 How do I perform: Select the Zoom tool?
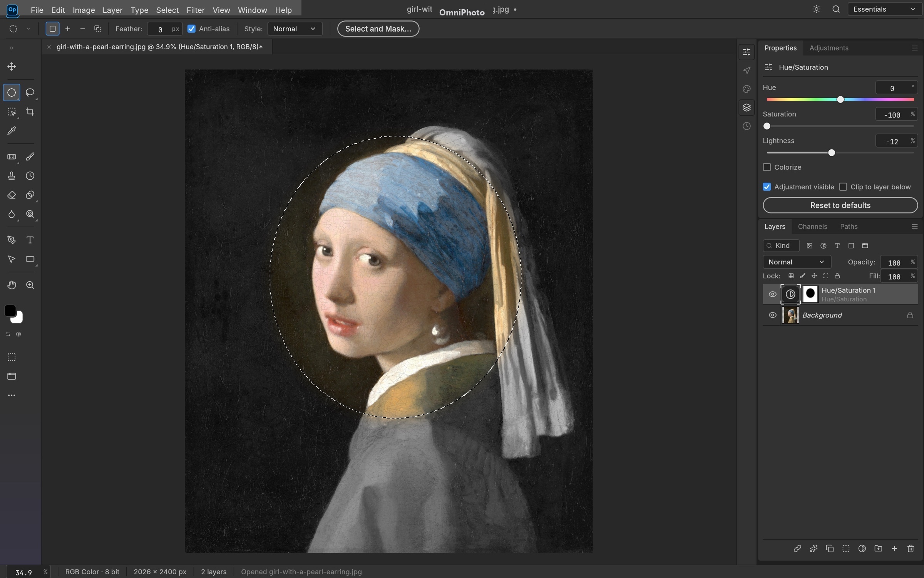pos(30,285)
